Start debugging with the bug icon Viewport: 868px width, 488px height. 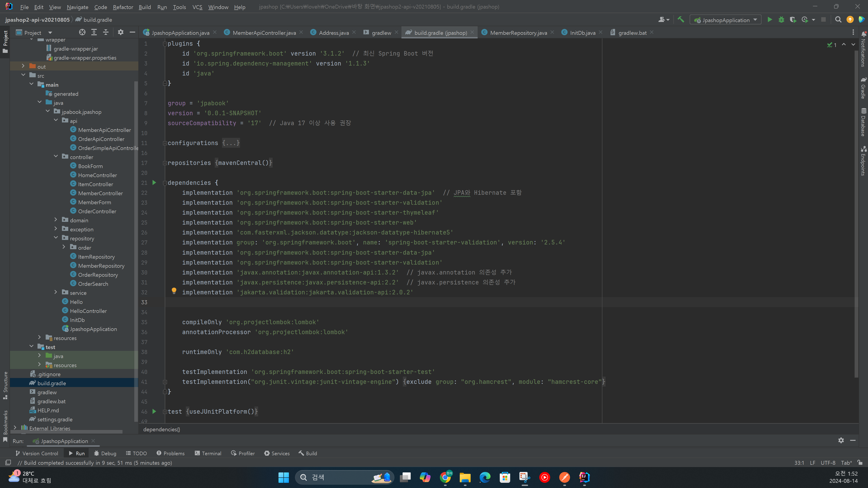[x=781, y=20]
